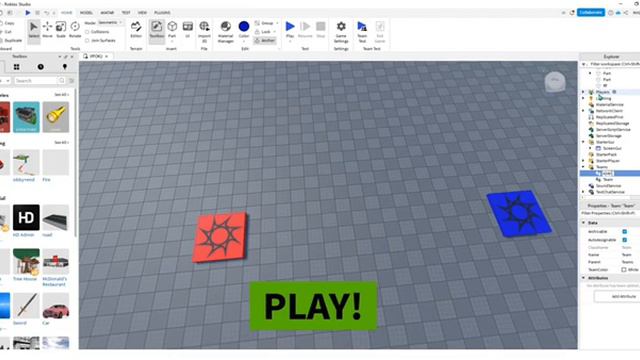The width and height of the screenshot is (640, 360).
Task: Toggle the Archivable property checkbox
Action: [x=624, y=231]
